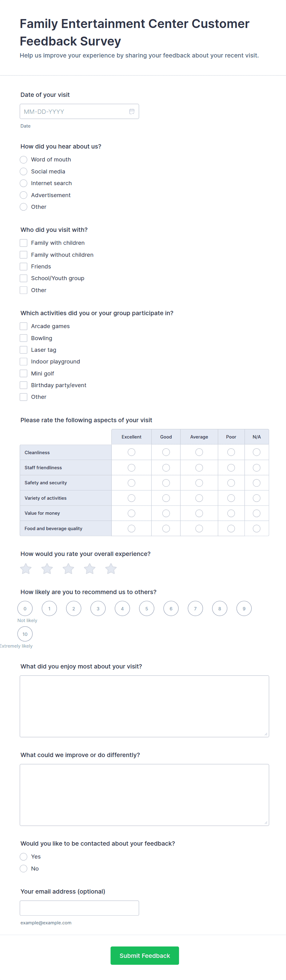The width and height of the screenshot is (286, 980).
Task: Rate Cleanliness as Excellent
Action: [x=132, y=452]
